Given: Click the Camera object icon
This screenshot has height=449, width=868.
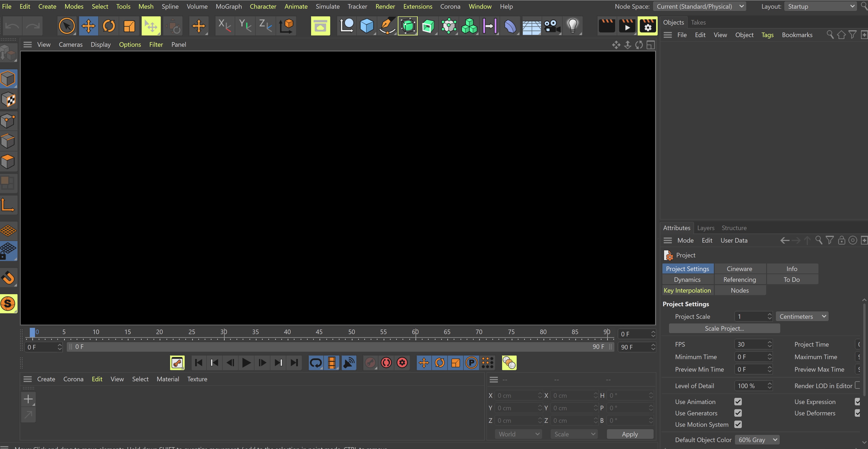Looking at the screenshot, I should [x=552, y=26].
